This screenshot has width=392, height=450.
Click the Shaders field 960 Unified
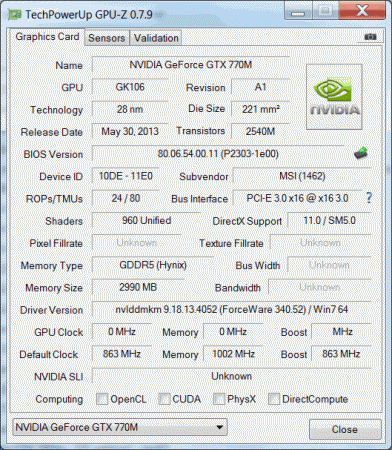pos(147,220)
